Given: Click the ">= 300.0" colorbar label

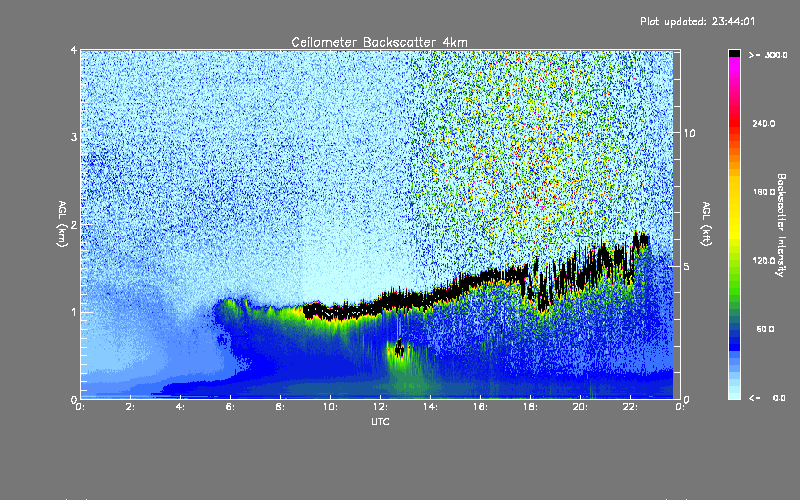Looking at the screenshot, I should 768,55.
